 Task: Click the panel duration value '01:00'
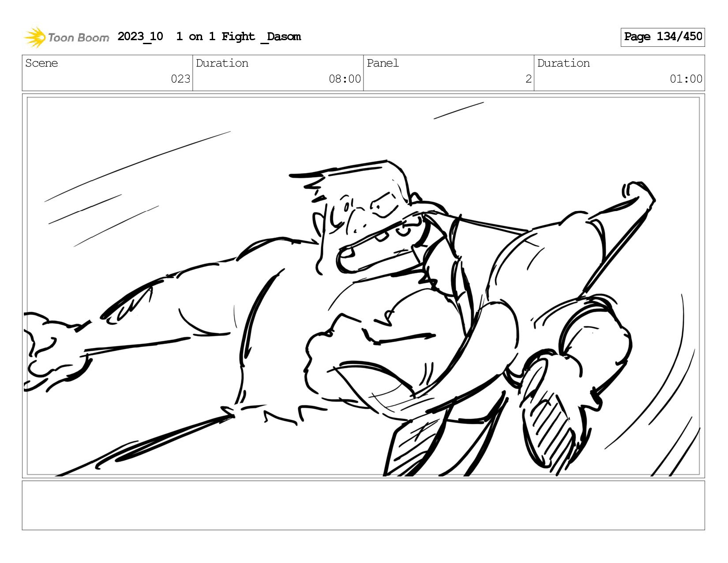coord(686,79)
